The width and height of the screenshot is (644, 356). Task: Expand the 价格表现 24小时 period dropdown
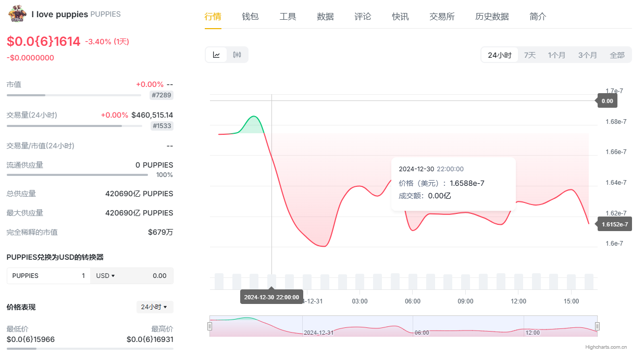click(154, 307)
